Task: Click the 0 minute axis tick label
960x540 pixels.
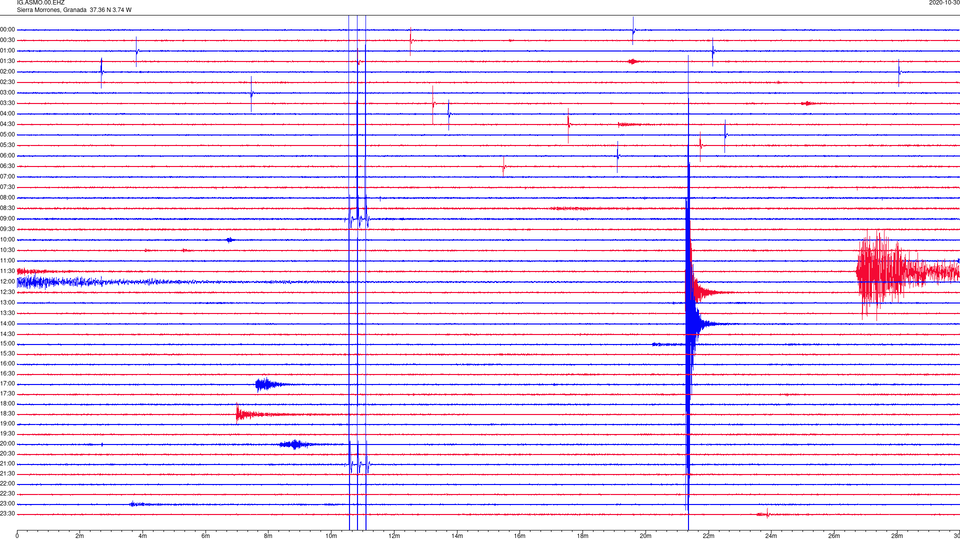Action: point(17,536)
